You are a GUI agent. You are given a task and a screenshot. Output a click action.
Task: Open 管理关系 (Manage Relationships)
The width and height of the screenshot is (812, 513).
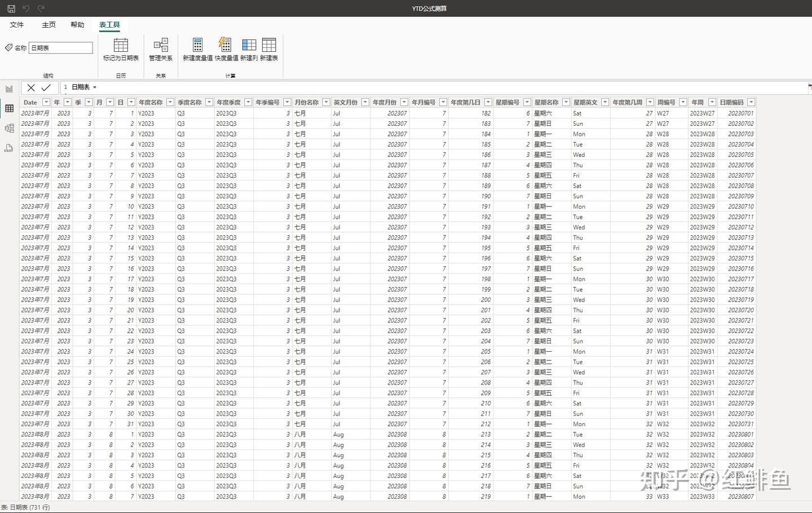coord(161,51)
